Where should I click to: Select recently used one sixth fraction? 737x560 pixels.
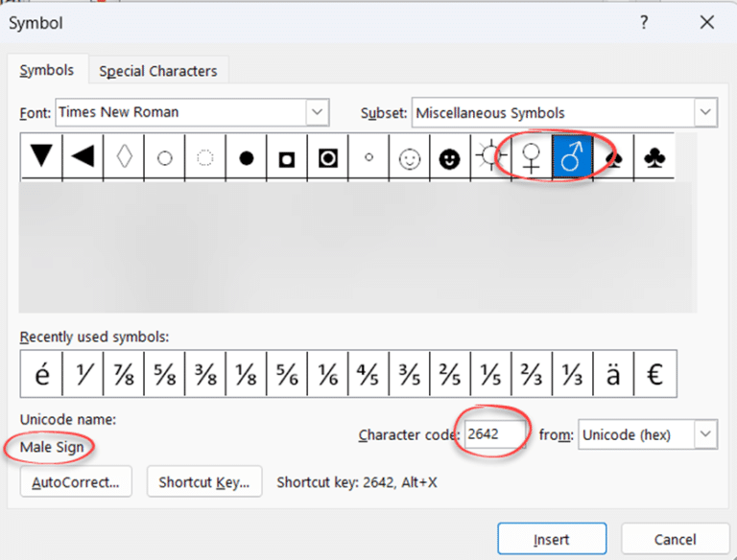328,374
